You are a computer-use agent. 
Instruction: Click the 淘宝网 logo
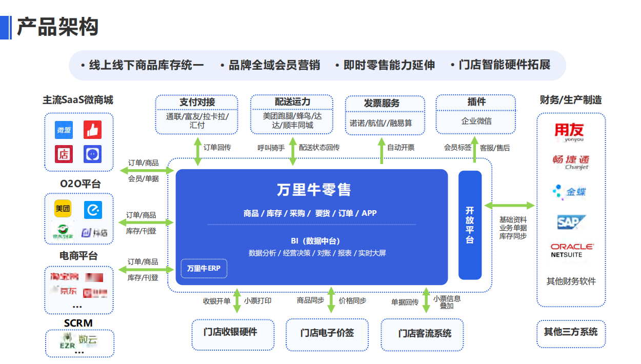pos(65,277)
